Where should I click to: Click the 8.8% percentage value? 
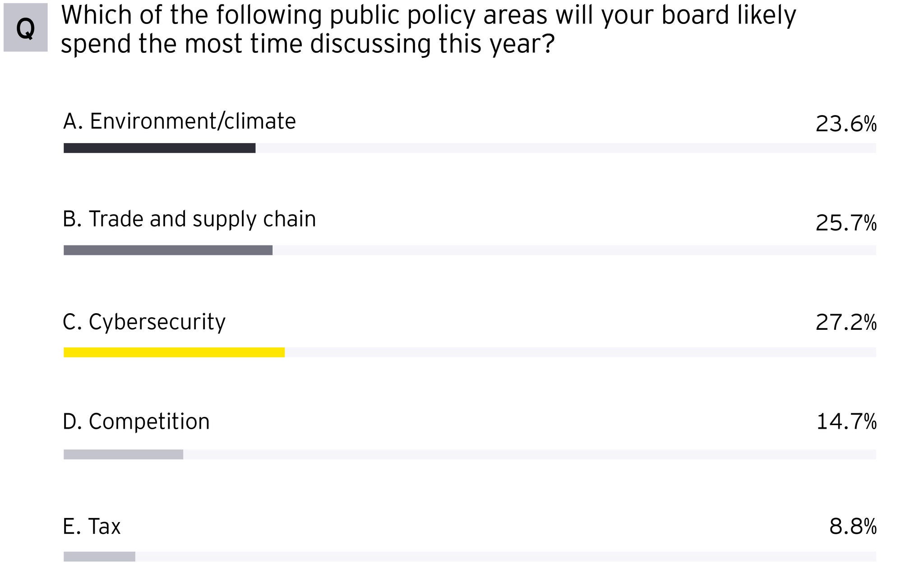pos(853,527)
